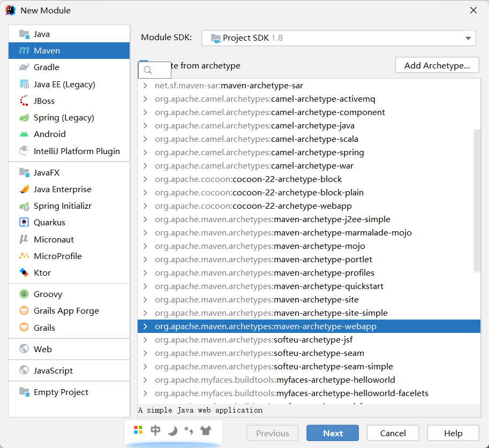Click the Help button
The width and height of the screenshot is (489, 448).
453,433
